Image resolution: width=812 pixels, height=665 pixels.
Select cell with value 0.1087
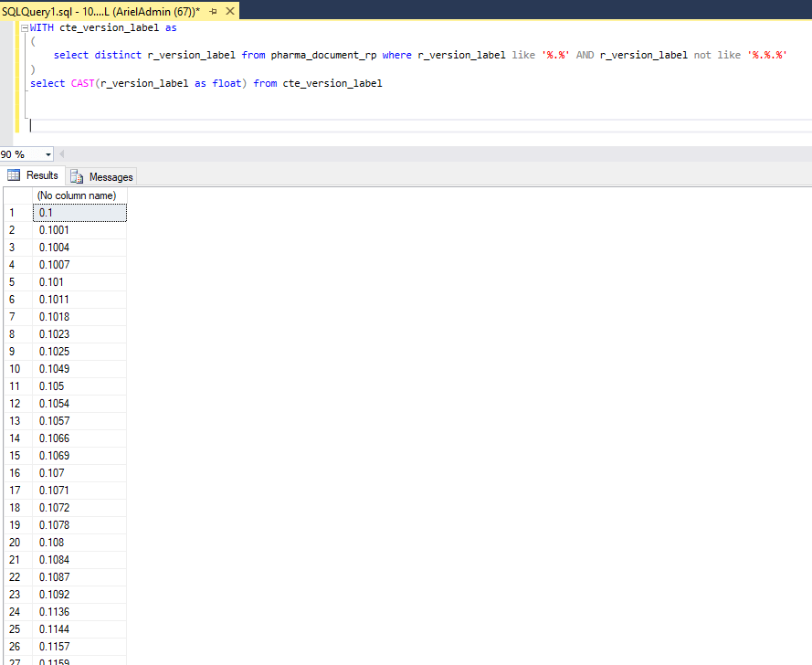79,577
